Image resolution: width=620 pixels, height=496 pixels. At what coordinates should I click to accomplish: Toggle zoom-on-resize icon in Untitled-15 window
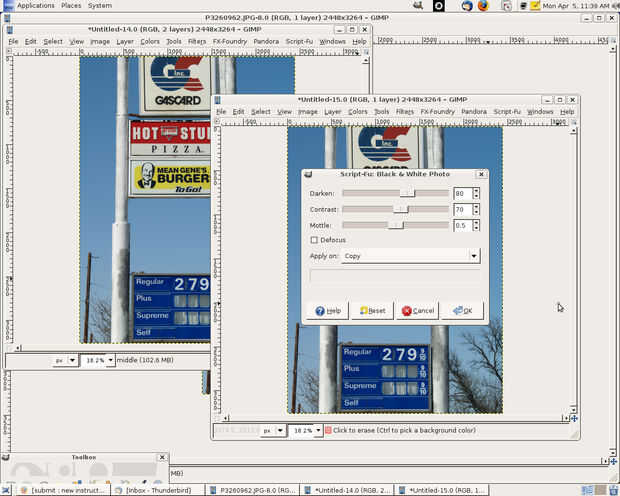tap(574, 122)
